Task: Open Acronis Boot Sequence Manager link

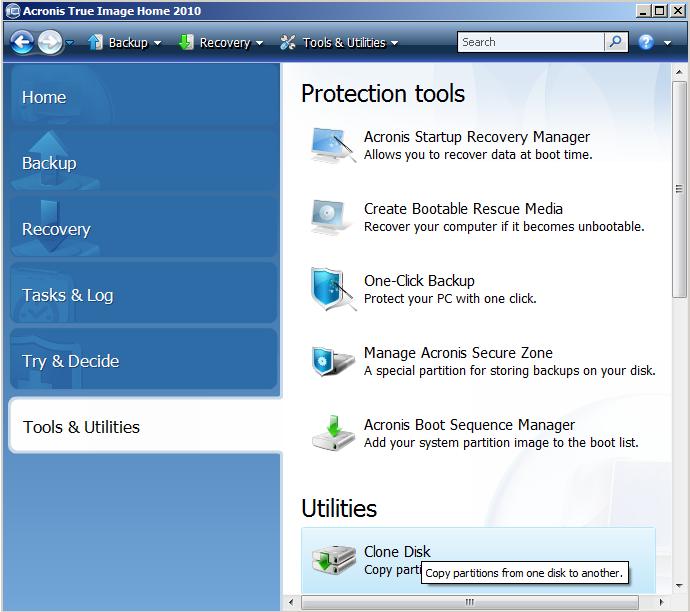Action: pos(469,425)
